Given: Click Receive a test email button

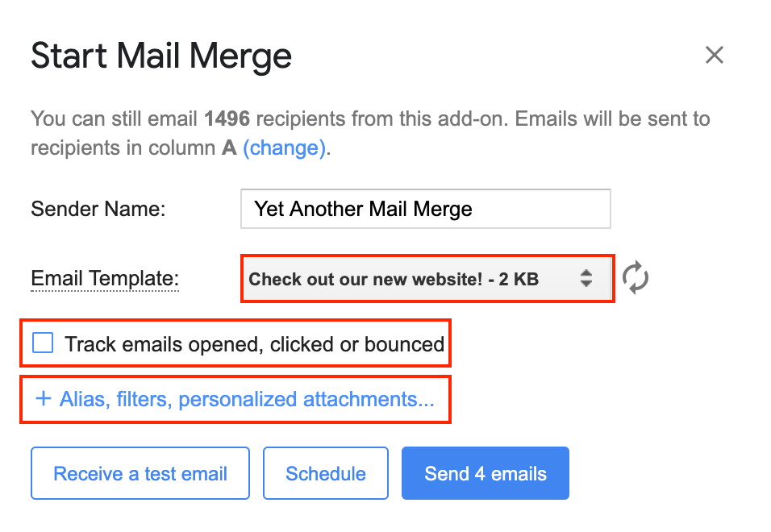Looking at the screenshot, I should 140,474.
